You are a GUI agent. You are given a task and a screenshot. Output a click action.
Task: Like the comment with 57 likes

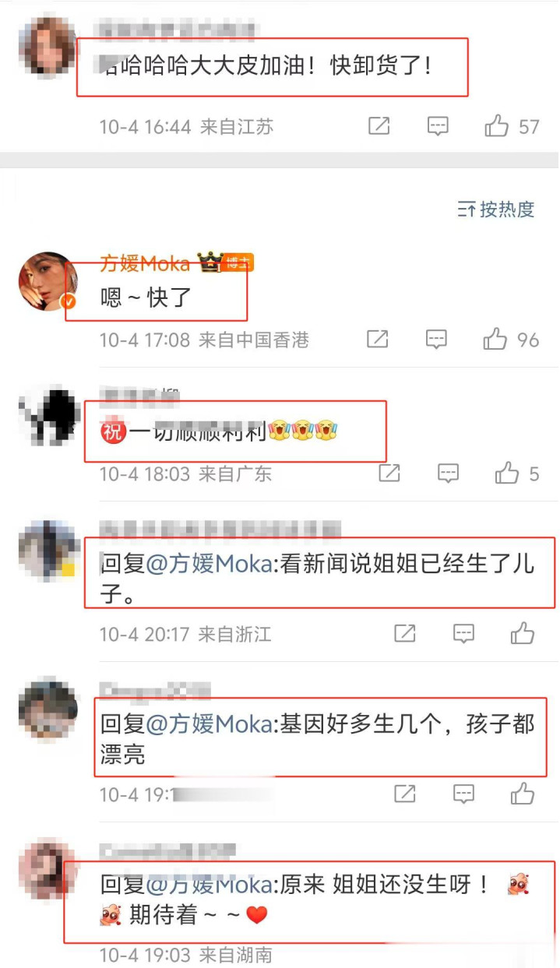coord(496,126)
